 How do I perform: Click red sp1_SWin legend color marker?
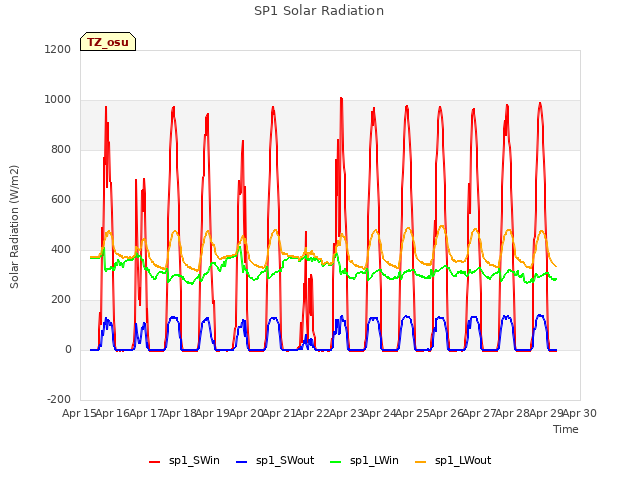(155, 462)
